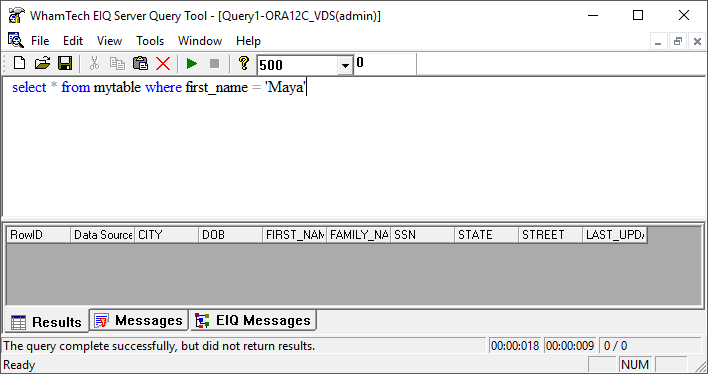
Task: Click the Data Source column header
Action: [x=102, y=235]
